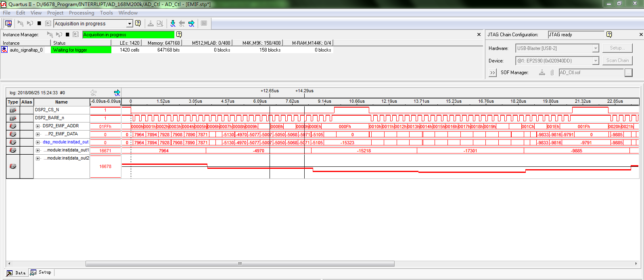Click the SOF Manager program device icon
644x280 pixels.
(542, 73)
